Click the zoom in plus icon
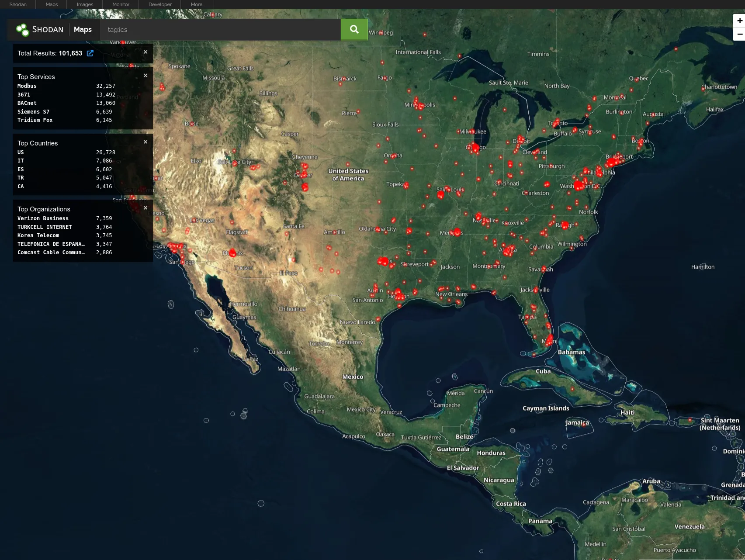Image resolution: width=745 pixels, height=560 pixels. click(x=739, y=20)
